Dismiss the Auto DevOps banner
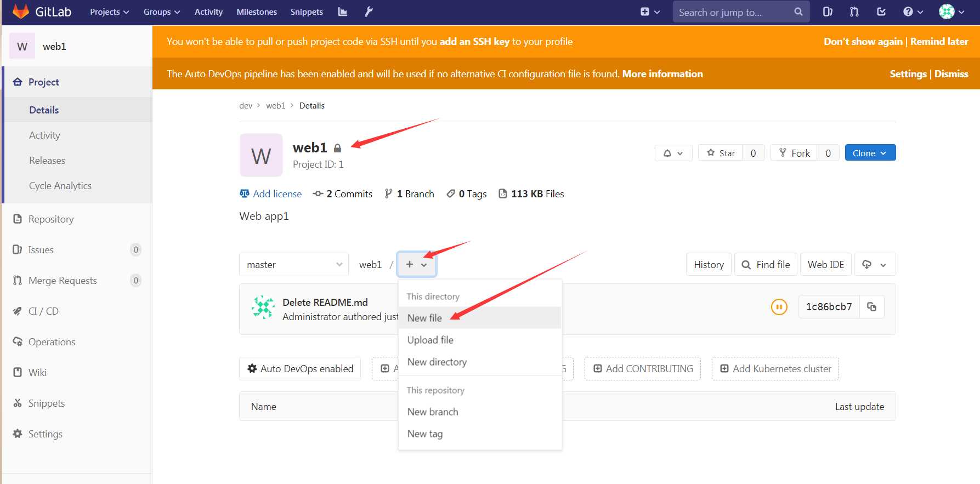This screenshot has width=980, height=484. click(951, 73)
